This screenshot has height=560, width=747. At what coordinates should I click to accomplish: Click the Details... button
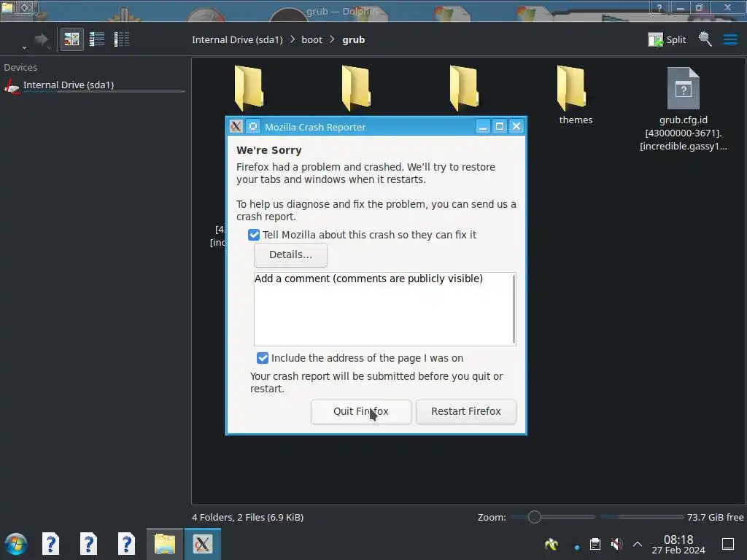(290, 254)
